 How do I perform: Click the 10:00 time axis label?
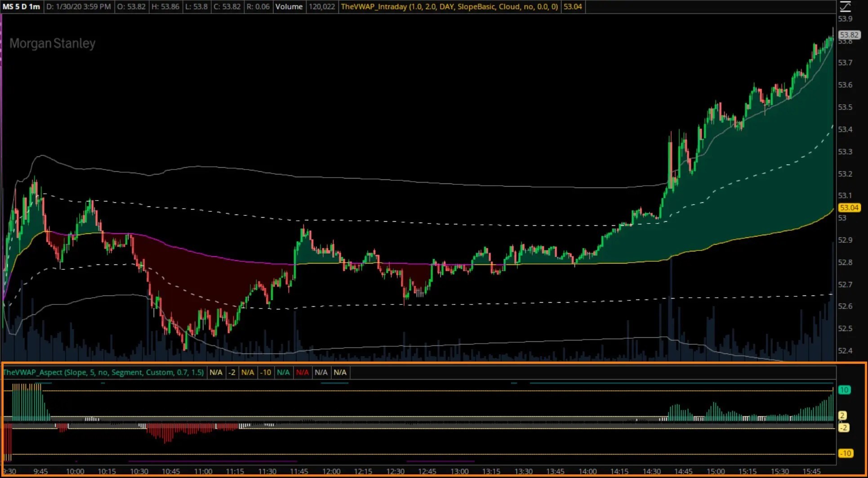point(75,471)
